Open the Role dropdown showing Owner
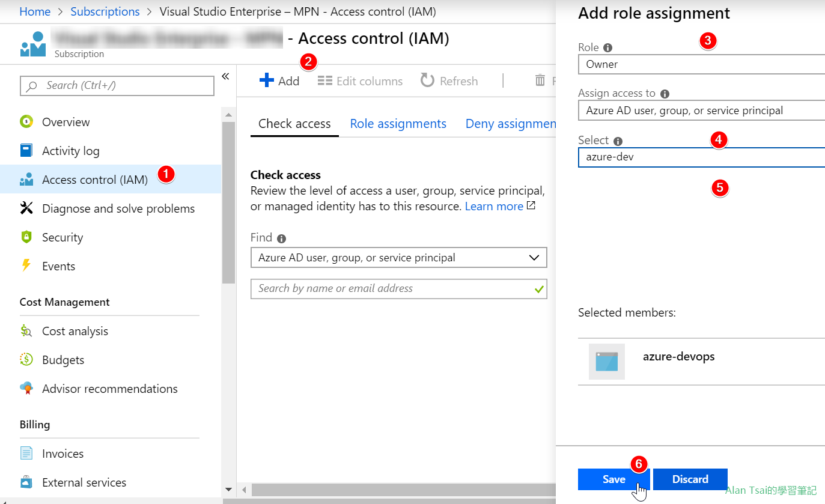The height and width of the screenshot is (504, 825). point(701,64)
